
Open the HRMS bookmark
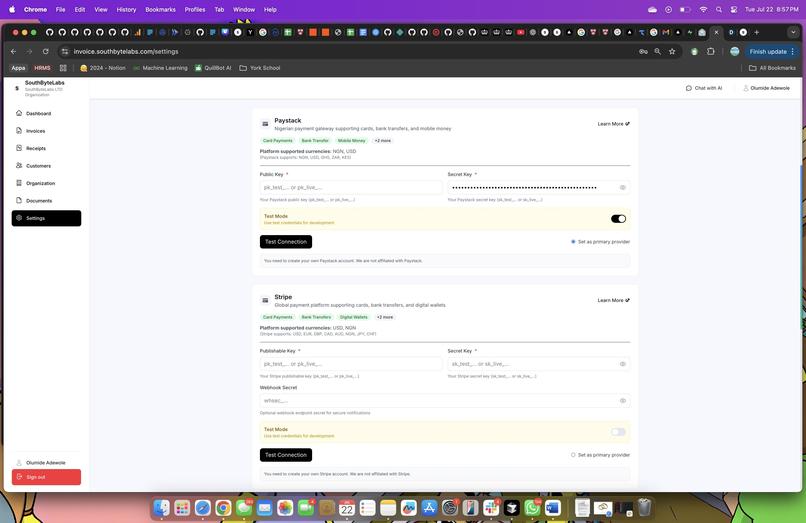42,68
